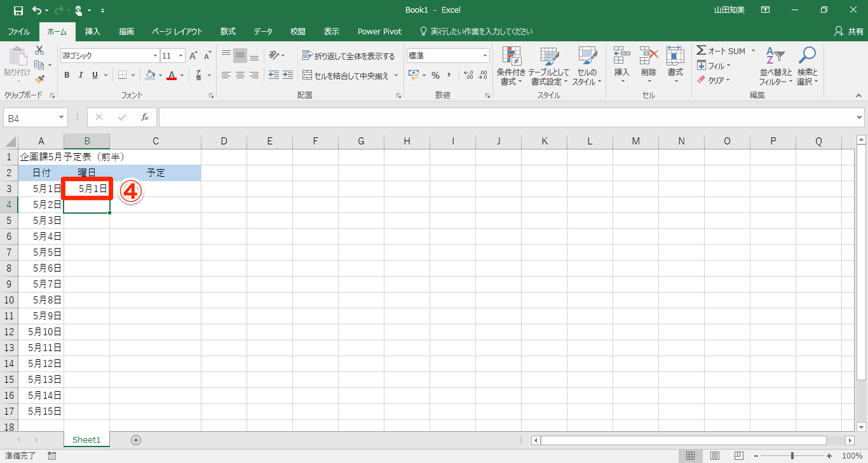Expand the Name Box B4 dropdown
The height and width of the screenshot is (463, 868).
62,118
